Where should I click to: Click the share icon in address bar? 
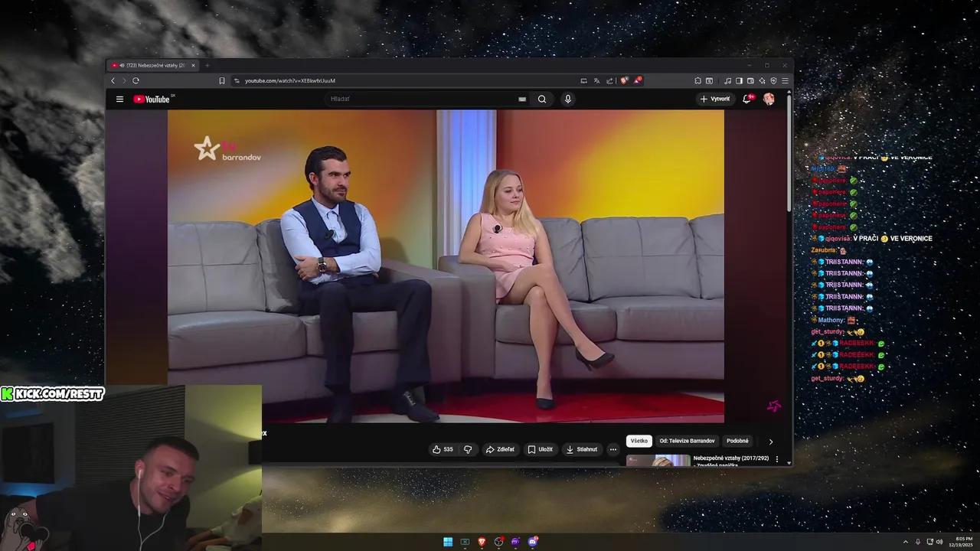click(609, 80)
